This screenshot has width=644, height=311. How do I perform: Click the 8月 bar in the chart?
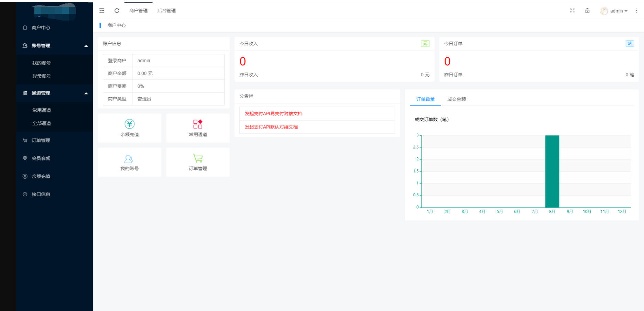click(x=552, y=171)
